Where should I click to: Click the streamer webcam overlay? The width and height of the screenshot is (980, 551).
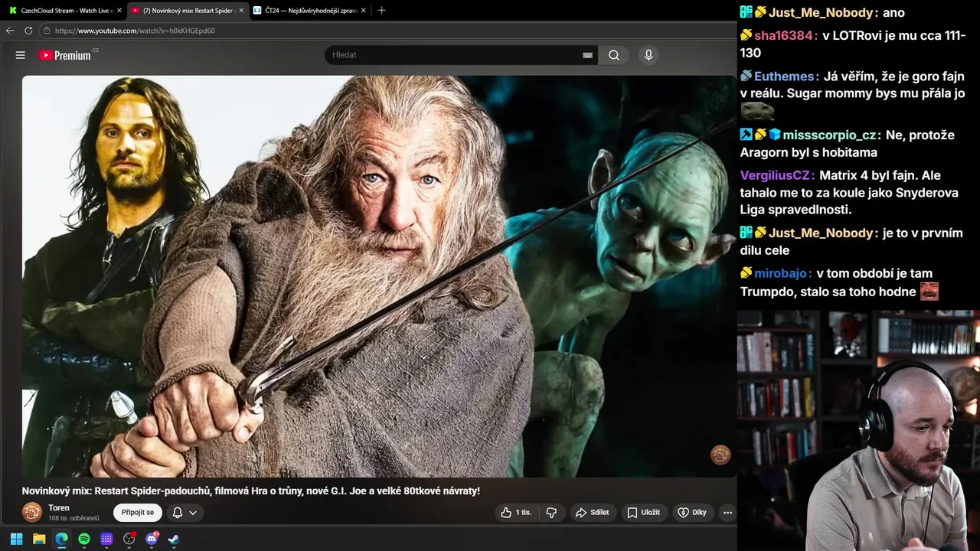[858, 430]
